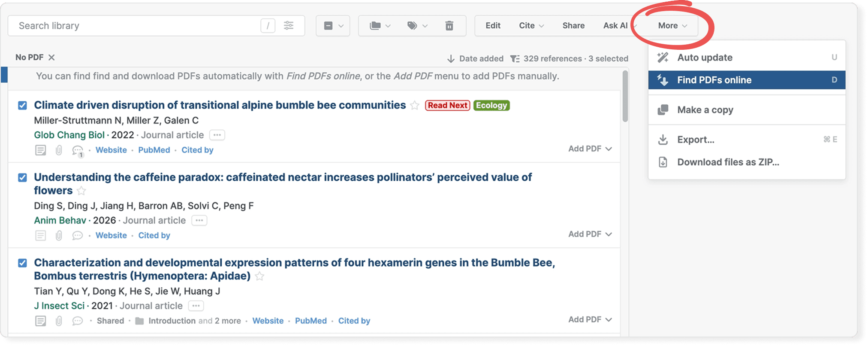The width and height of the screenshot is (868, 346).
Task: Star the Climate driven disruption article
Action: (415, 106)
